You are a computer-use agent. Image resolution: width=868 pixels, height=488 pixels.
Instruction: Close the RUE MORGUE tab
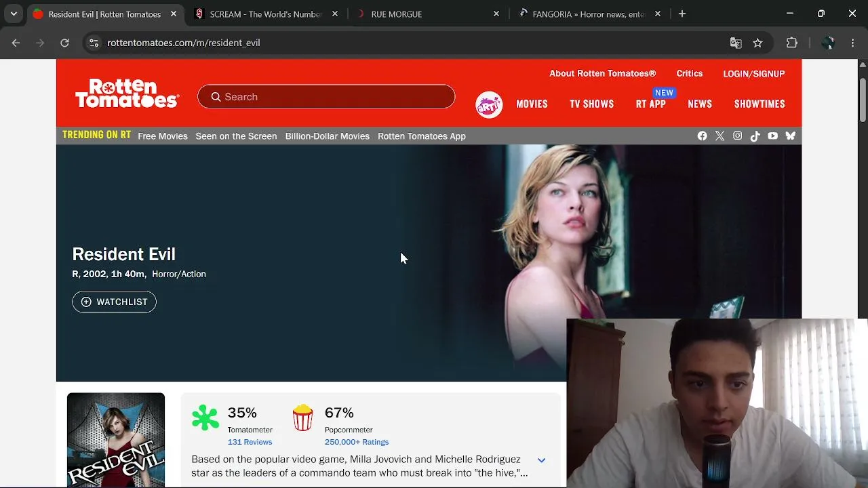tap(496, 14)
